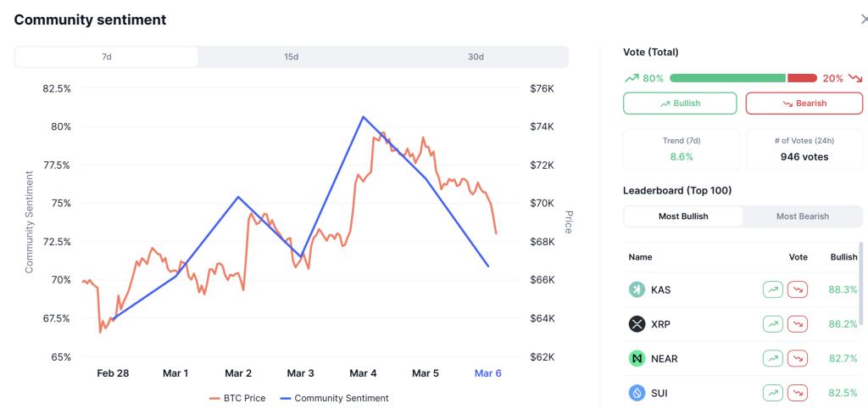Click the 88.3% bullish value for KAS
This screenshot has height=409, width=868.
(x=843, y=289)
